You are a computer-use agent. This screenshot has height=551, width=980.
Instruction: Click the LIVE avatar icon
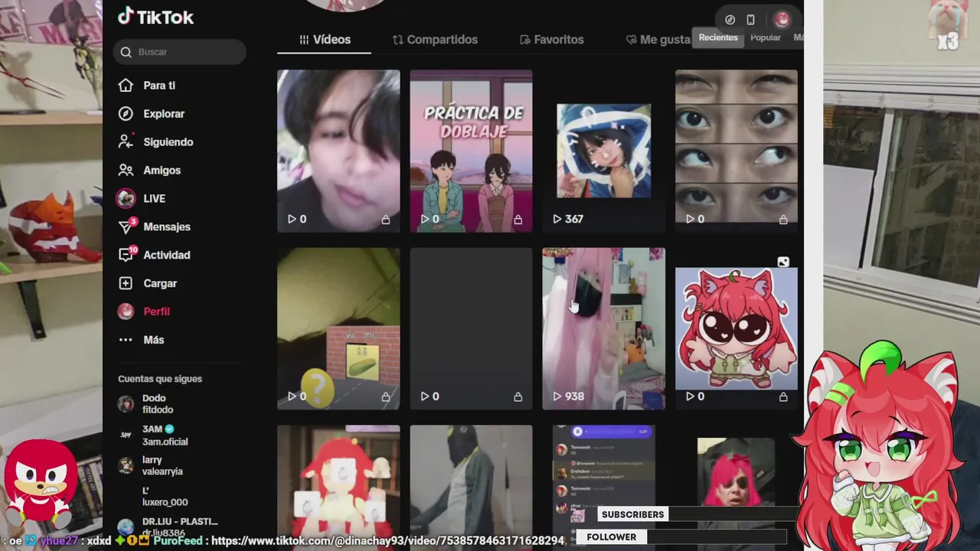(x=126, y=199)
